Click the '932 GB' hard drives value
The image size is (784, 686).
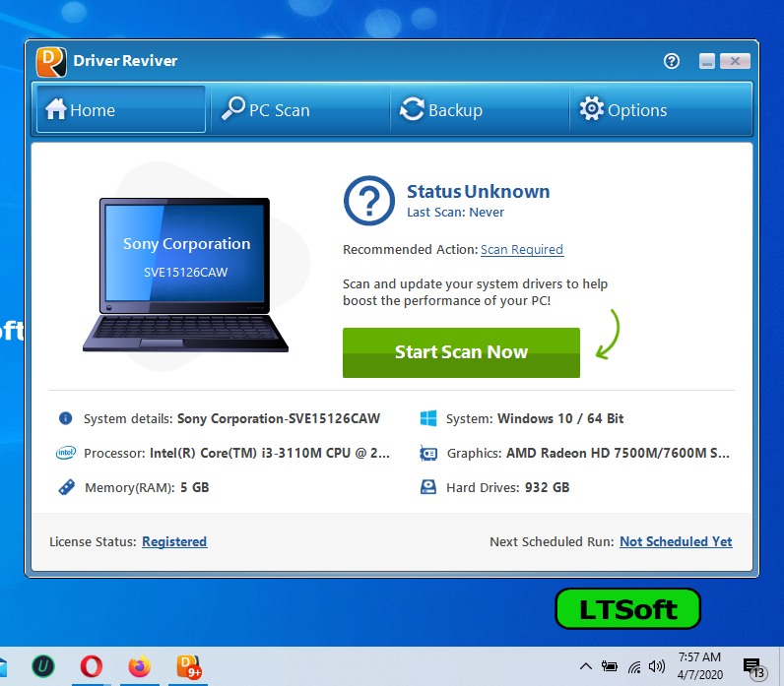547,487
